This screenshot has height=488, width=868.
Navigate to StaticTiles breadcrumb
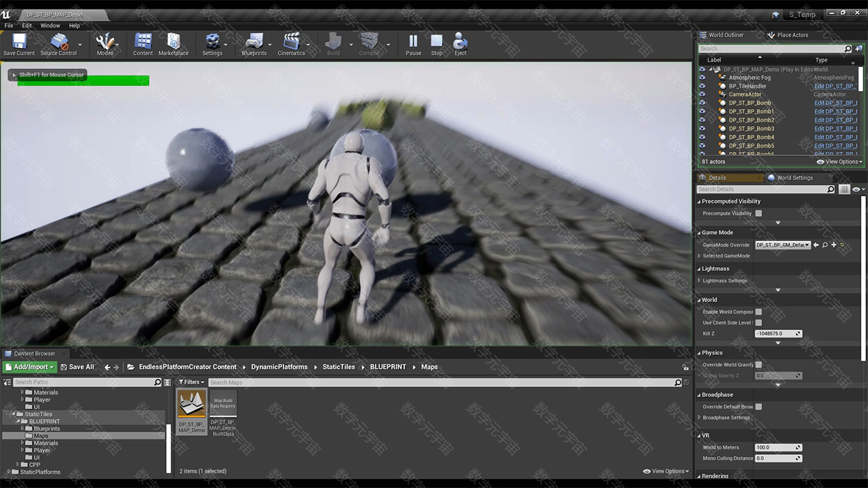point(338,367)
